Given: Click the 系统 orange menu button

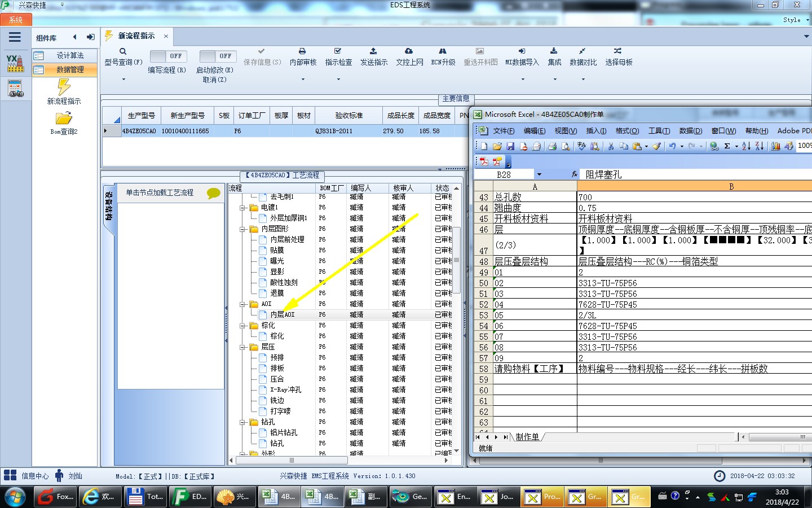Looking at the screenshot, I should pos(16,20).
